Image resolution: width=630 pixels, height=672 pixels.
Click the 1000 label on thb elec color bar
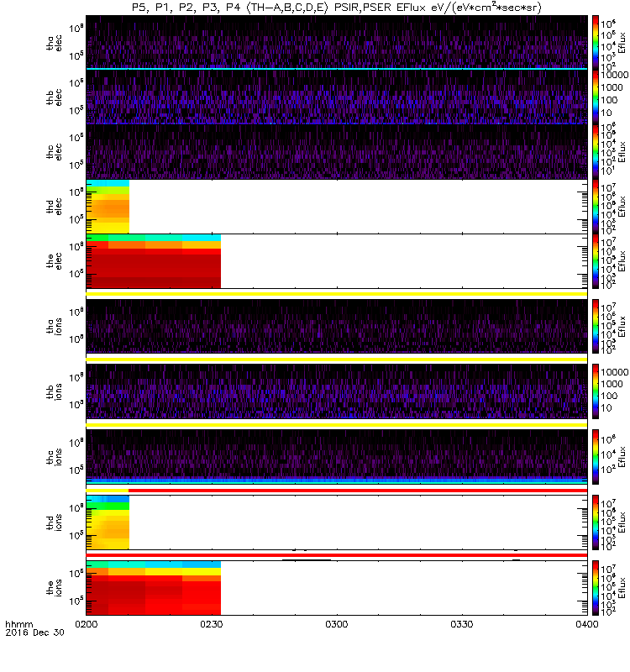(x=612, y=87)
